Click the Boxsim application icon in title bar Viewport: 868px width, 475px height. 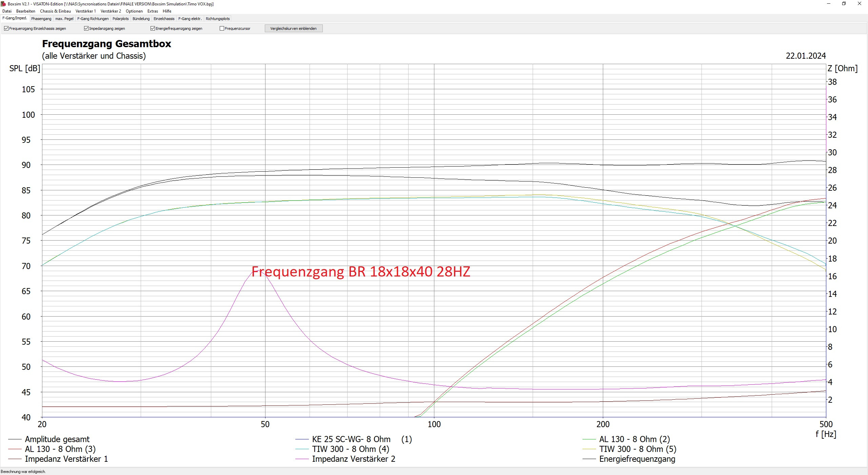[3, 4]
